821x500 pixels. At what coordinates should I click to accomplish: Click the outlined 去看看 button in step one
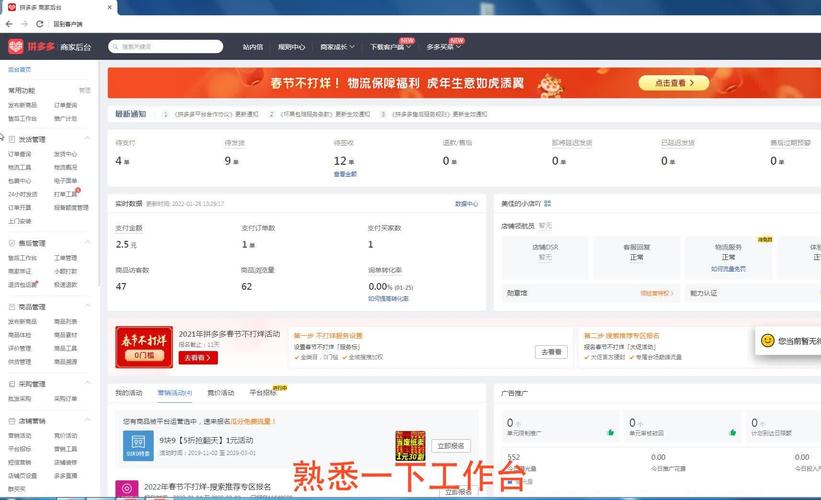pos(551,352)
